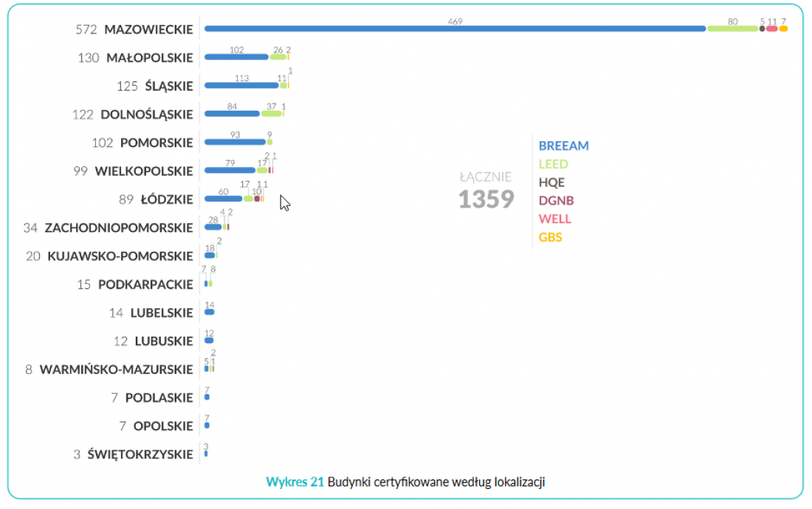Click the blue BREEAM bar for Małopolskie
The image size is (812, 509).
click(x=237, y=57)
